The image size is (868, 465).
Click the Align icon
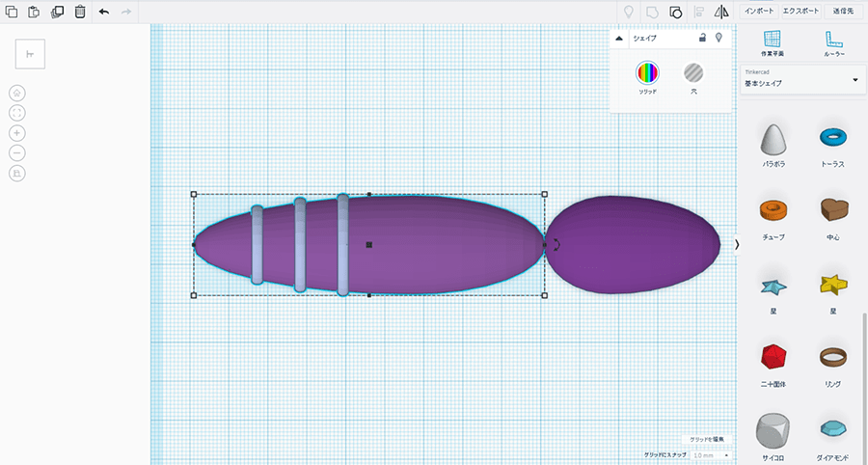coord(698,12)
